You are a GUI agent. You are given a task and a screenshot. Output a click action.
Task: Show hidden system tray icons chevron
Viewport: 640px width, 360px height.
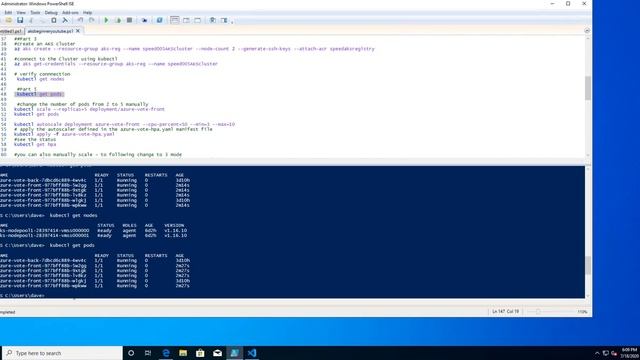coord(597,353)
